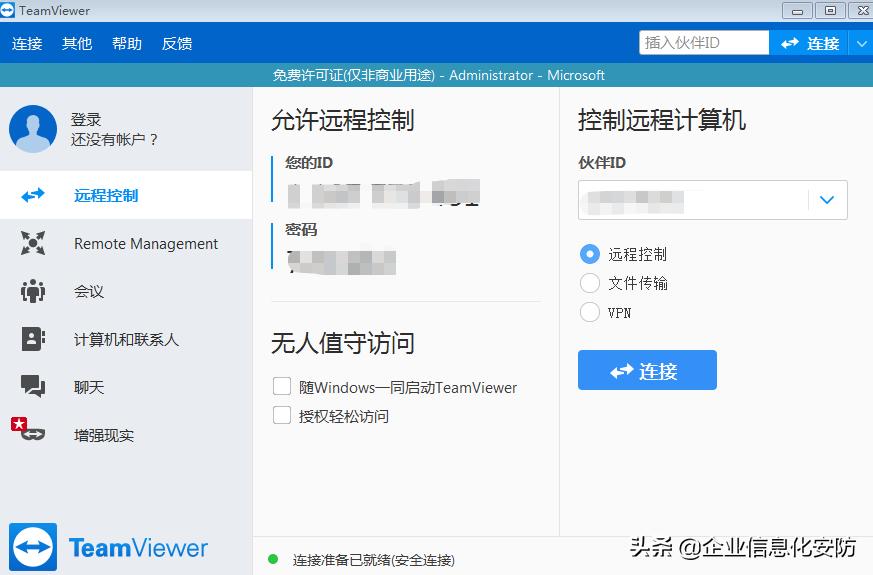The height and width of the screenshot is (575, 873).
Task: Click the user profile avatar icon
Action: [x=33, y=129]
